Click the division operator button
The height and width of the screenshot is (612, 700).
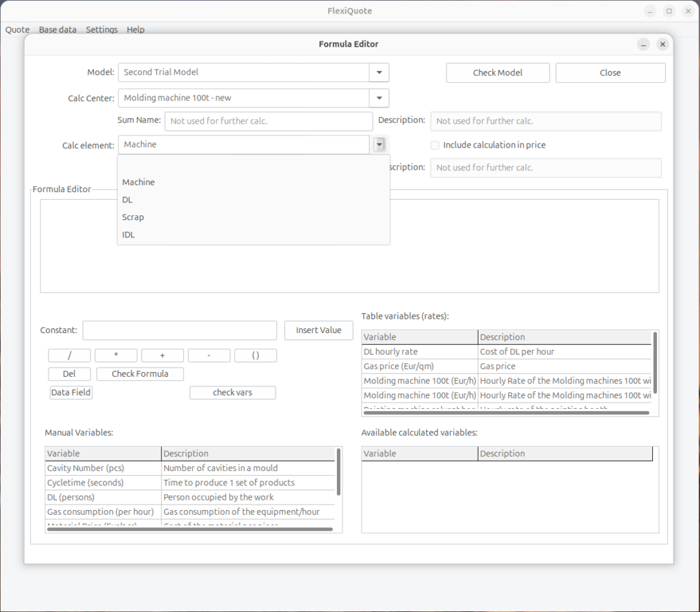coord(69,356)
